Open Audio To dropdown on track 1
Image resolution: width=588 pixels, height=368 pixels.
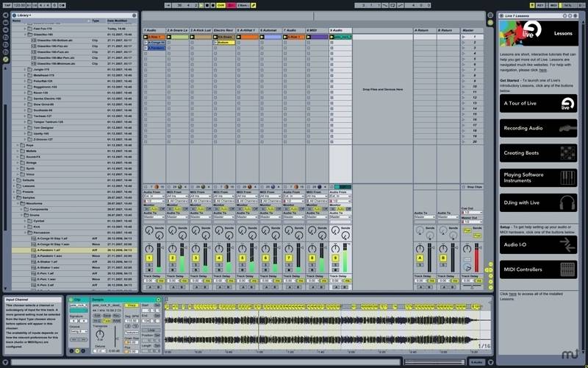click(154, 217)
